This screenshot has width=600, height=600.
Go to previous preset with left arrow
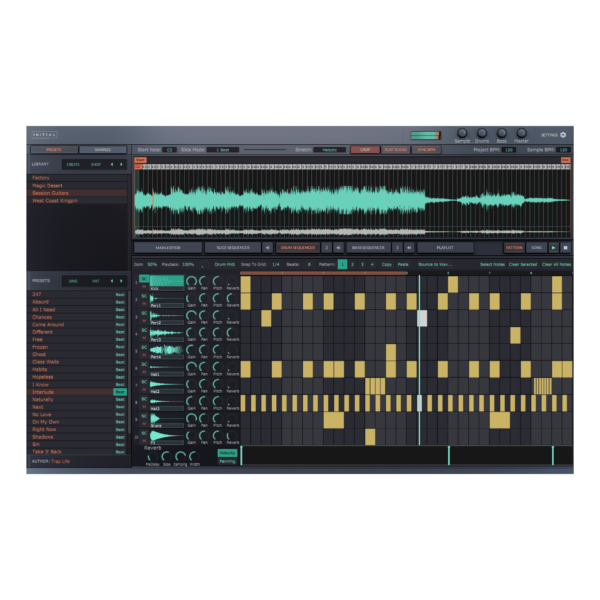[113, 281]
